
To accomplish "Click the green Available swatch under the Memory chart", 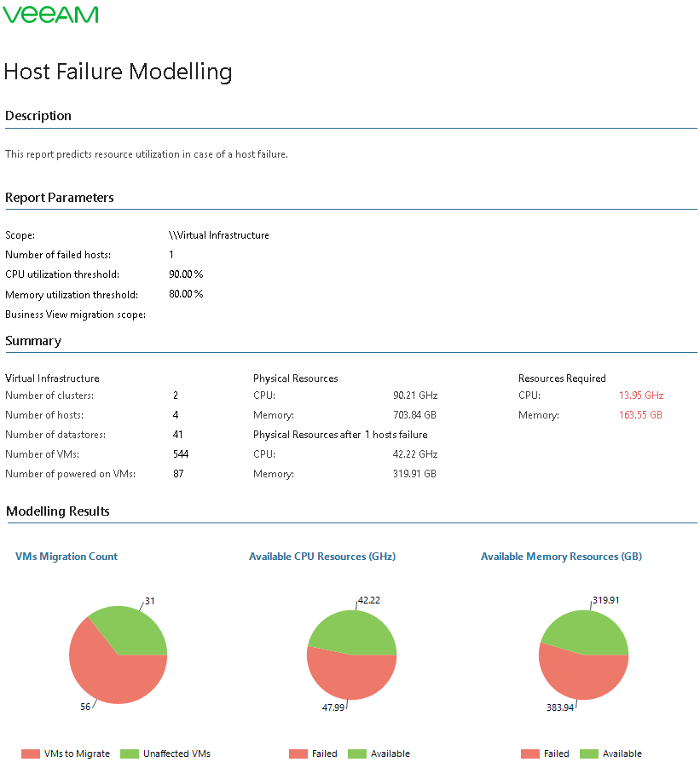I will pyautogui.click(x=589, y=754).
